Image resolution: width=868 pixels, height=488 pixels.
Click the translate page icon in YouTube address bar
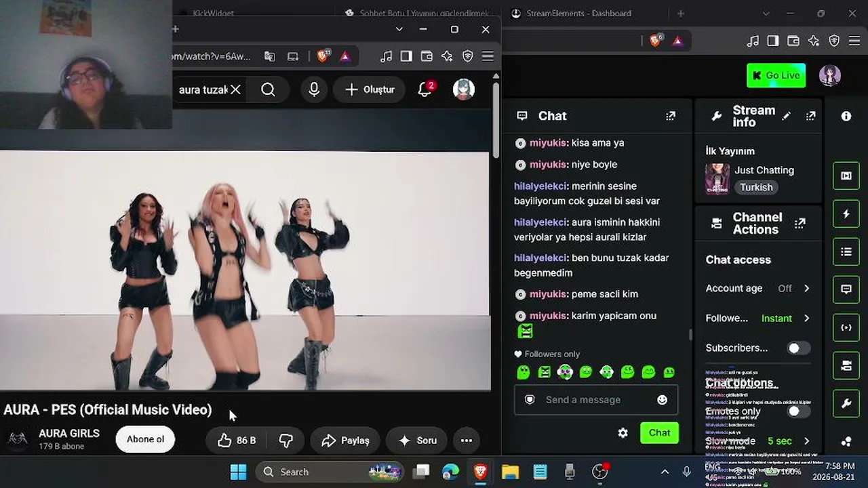coord(270,56)
